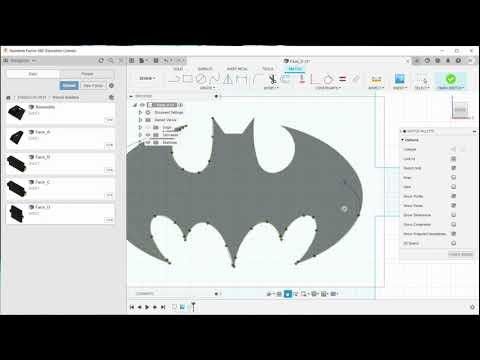Open the CONSTRAINTS dropdown menu
This screenshot has width=480, height=360.
pyautogui.click(x=328, y=88)
